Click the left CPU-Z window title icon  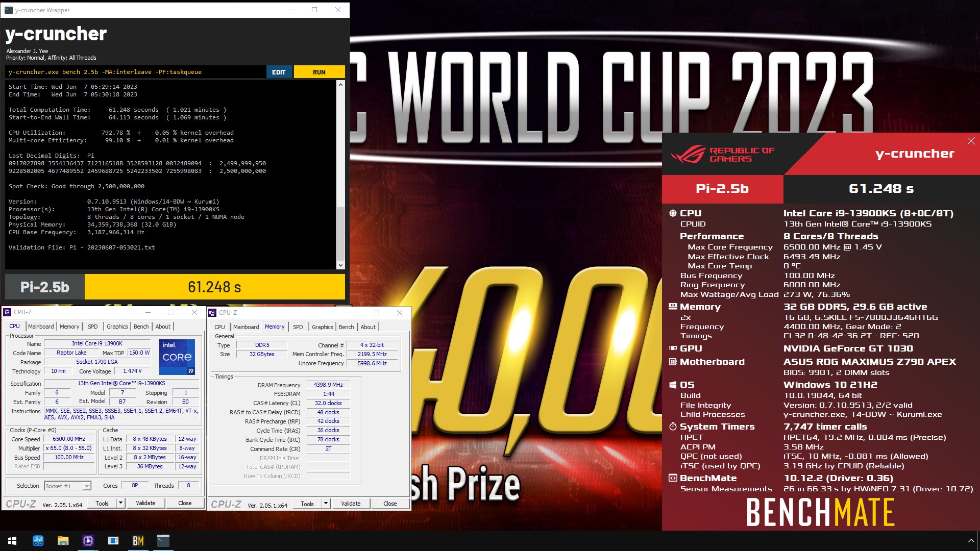tap(7, 312)
